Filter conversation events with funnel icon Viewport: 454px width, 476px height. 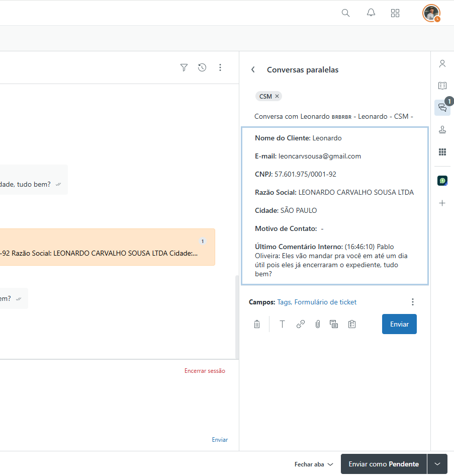tap(184, 67)
